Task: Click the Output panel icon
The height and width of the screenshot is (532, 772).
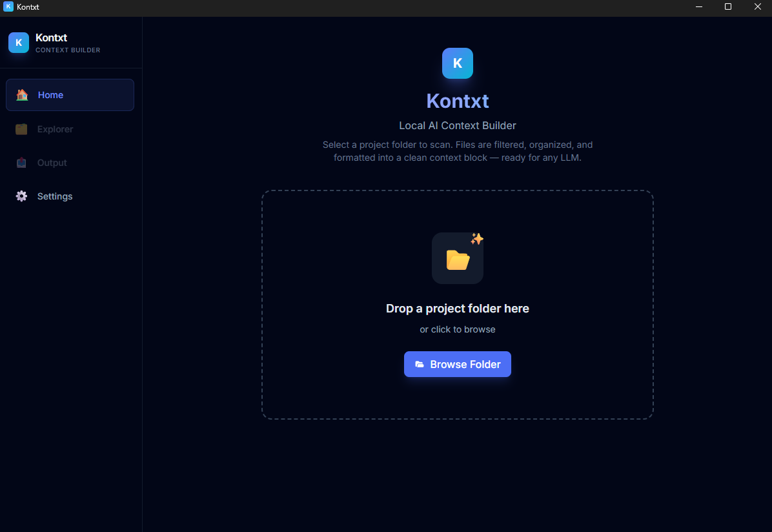Action: click(x=22, y=162)
